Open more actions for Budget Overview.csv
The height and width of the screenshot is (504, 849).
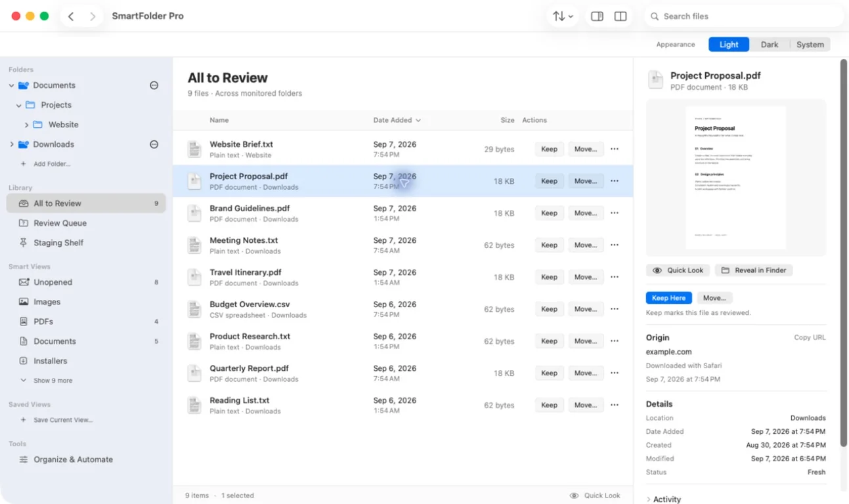[x=615, y=309]
